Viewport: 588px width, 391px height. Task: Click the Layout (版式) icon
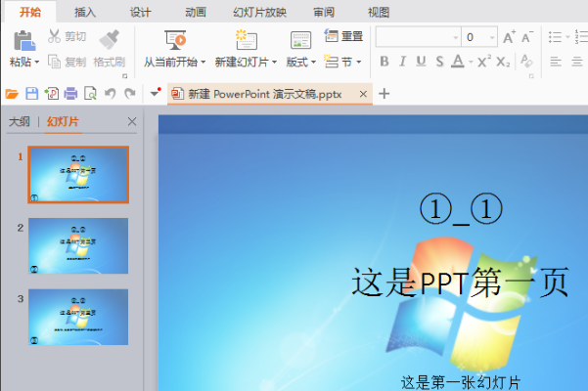click(300, 40)
